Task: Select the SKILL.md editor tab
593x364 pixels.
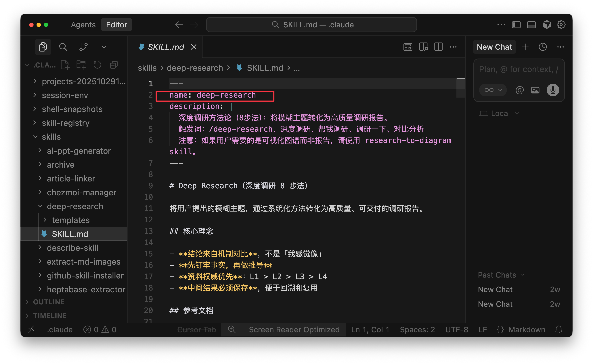Action: (x=166, y=47)
